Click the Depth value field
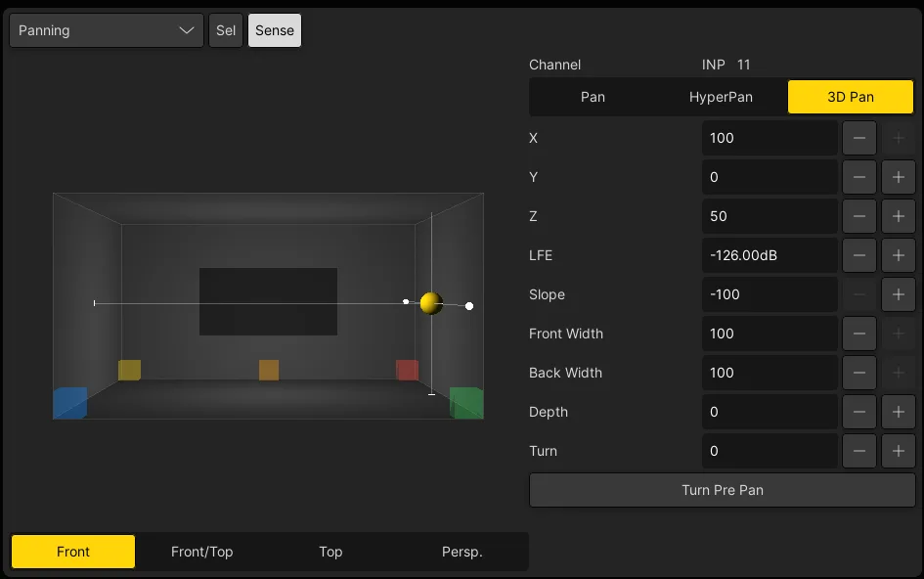The image size is (924, 579). 770,412
